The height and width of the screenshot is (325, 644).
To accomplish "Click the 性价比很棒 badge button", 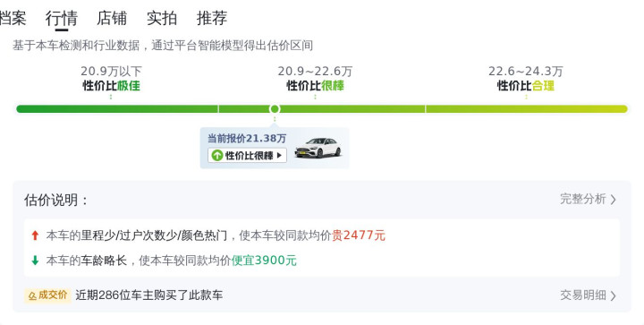I will 247,155.
